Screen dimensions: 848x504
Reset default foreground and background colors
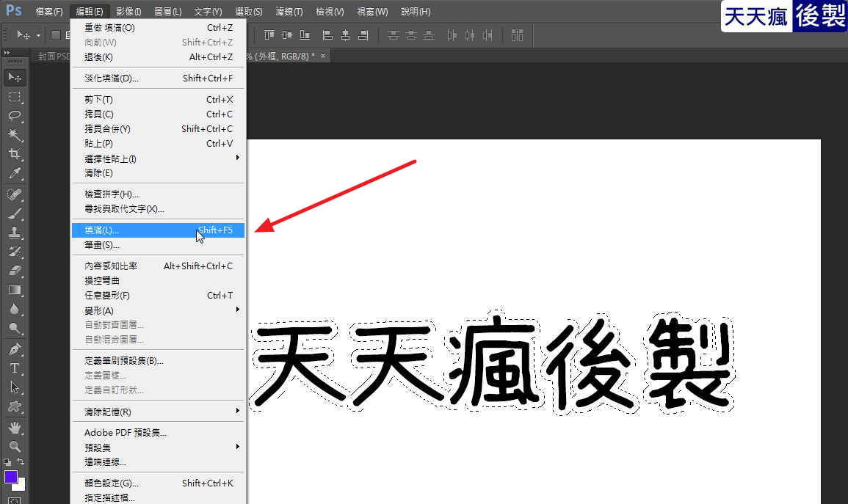pyautogui.click(x=7, y=462)
